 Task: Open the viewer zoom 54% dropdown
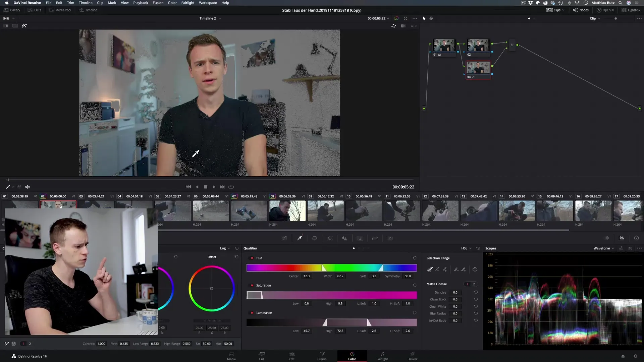coord(9,18)
